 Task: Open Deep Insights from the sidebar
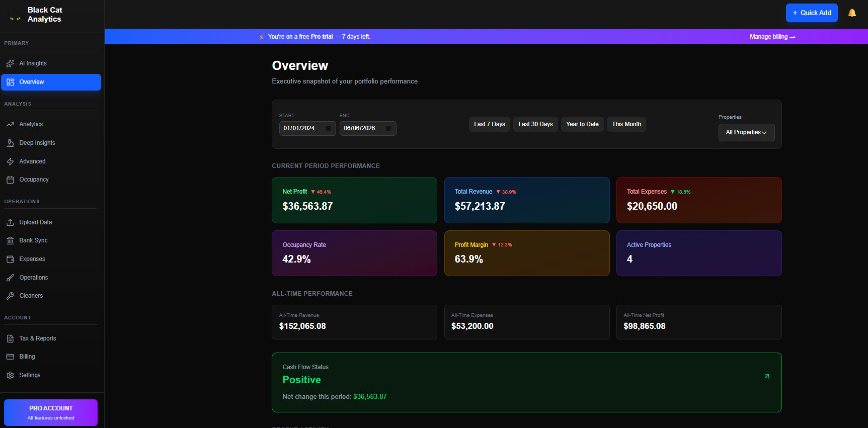(x=51, y=143)
